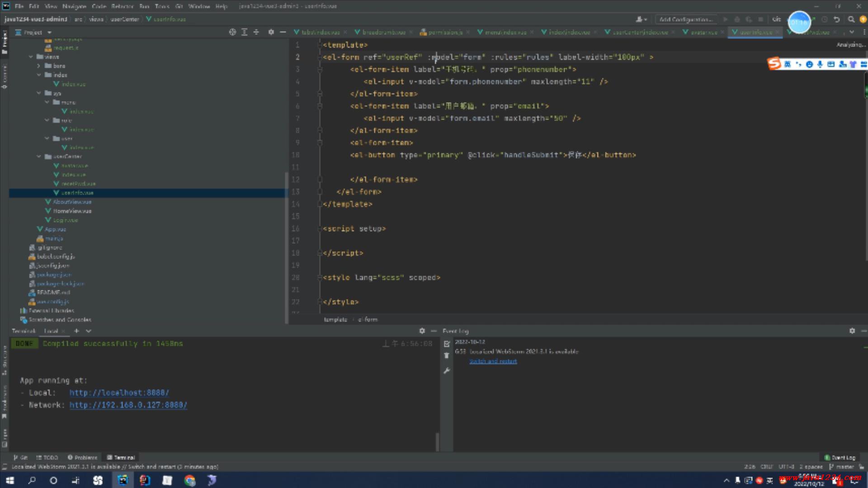
Task: Toggle Project tool window from left strip
Action: (x=5, y=42)
